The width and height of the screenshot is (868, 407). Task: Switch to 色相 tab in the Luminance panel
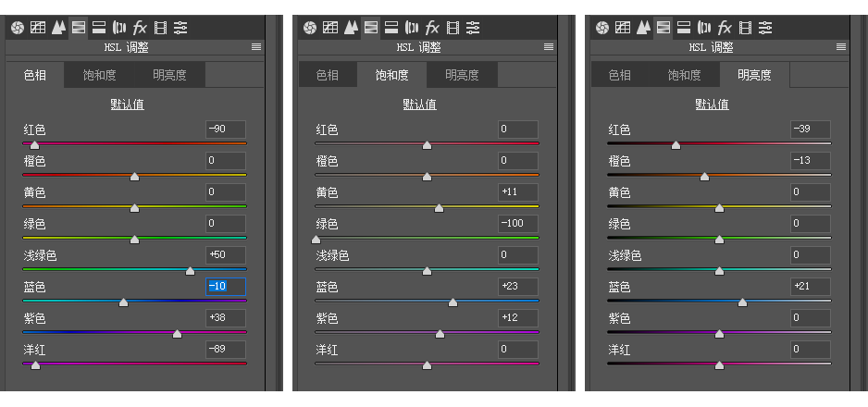[x=619, y=75]
